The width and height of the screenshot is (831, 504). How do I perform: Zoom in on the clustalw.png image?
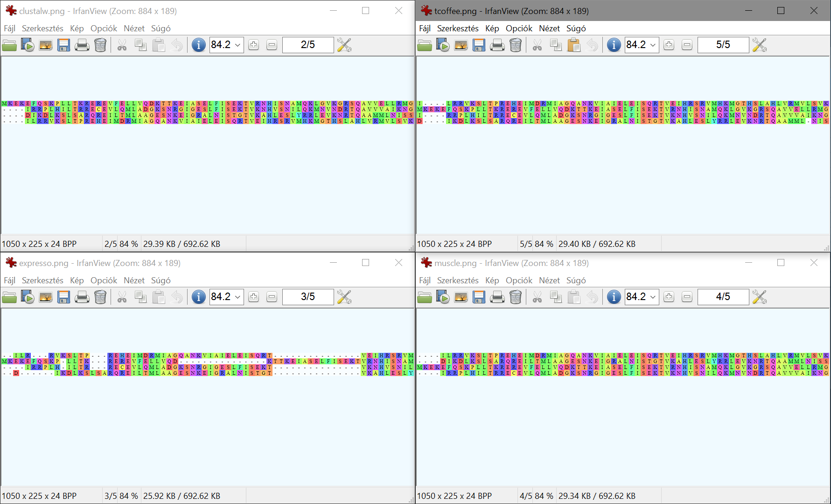254,45
